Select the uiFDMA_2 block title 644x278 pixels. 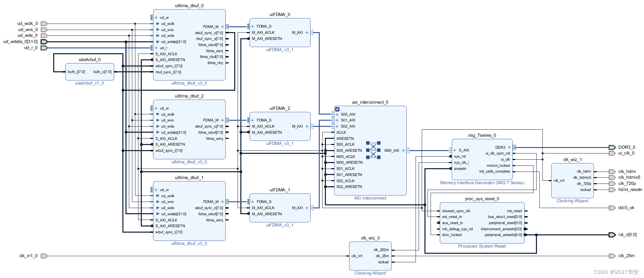tap(280, 108)
